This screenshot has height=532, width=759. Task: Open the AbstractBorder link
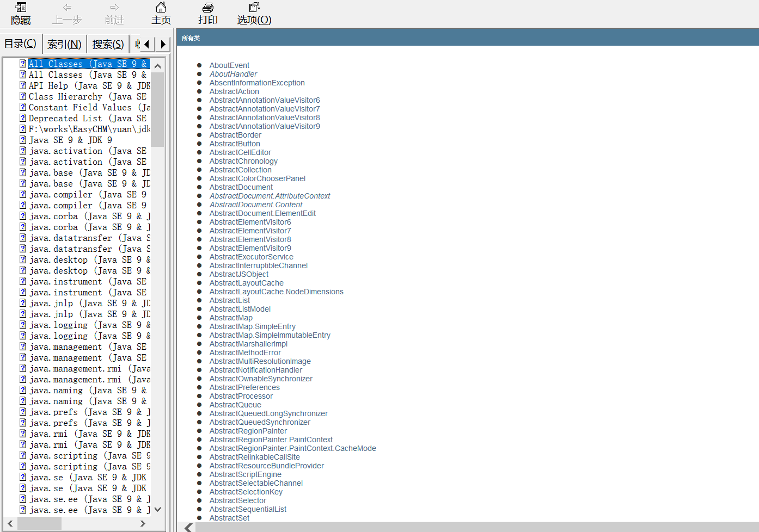point(235,135)
